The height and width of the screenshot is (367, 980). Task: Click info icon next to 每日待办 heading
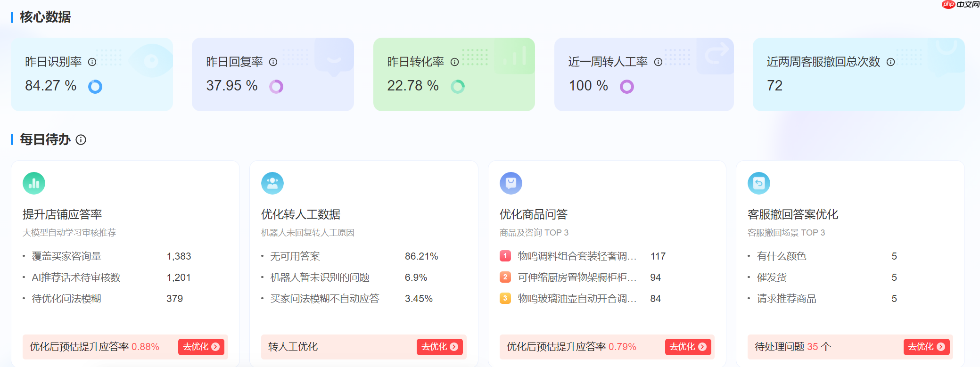click(81, 140)
